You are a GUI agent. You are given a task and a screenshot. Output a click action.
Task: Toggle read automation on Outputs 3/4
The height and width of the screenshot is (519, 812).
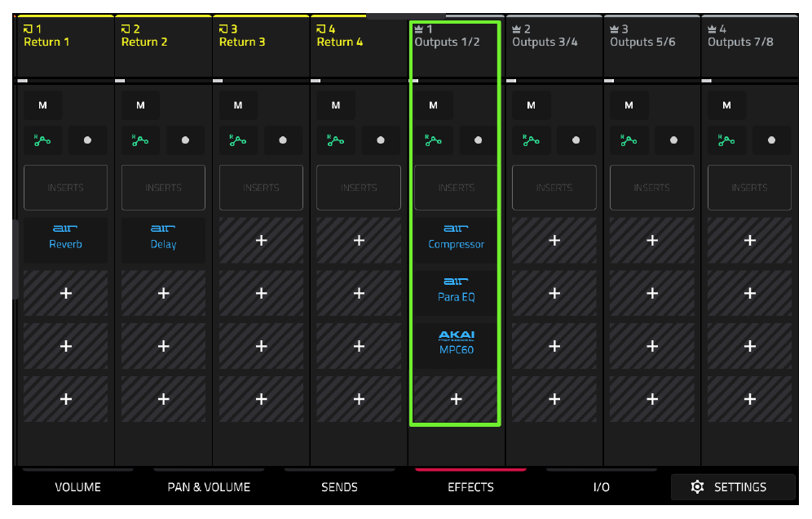[x=532, y=140]
